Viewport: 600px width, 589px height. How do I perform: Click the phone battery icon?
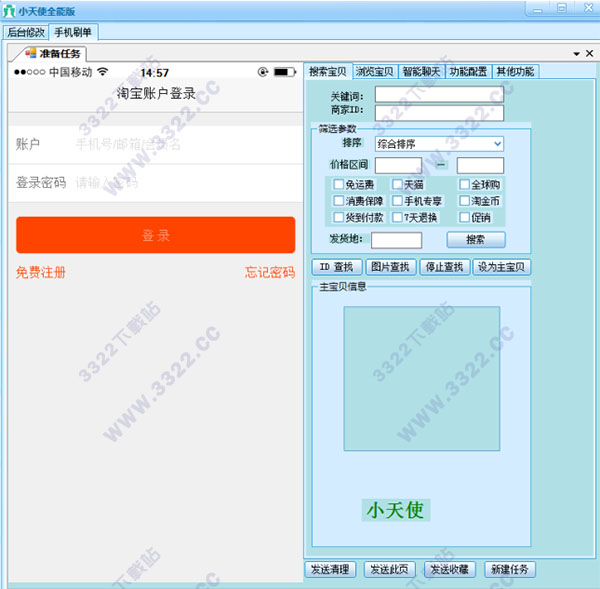pos(285,72)
